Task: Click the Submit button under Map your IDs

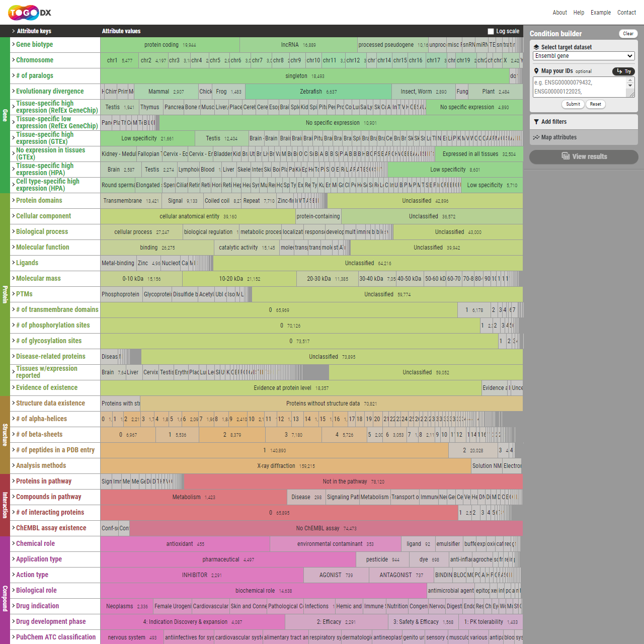Action: 573,104
